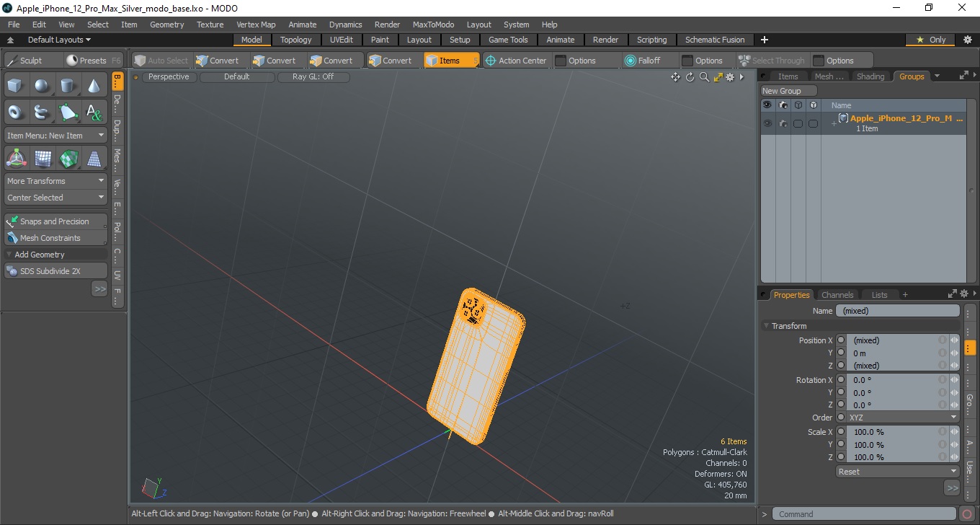Activate the grid deform tool

[42, 158]
